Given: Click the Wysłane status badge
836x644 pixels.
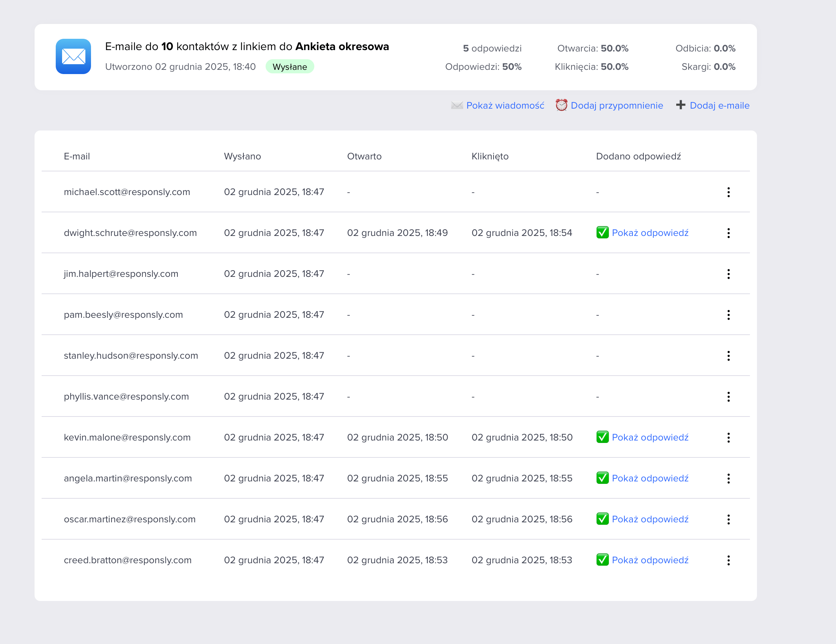Looking at the screenshot, I should 289,67.
